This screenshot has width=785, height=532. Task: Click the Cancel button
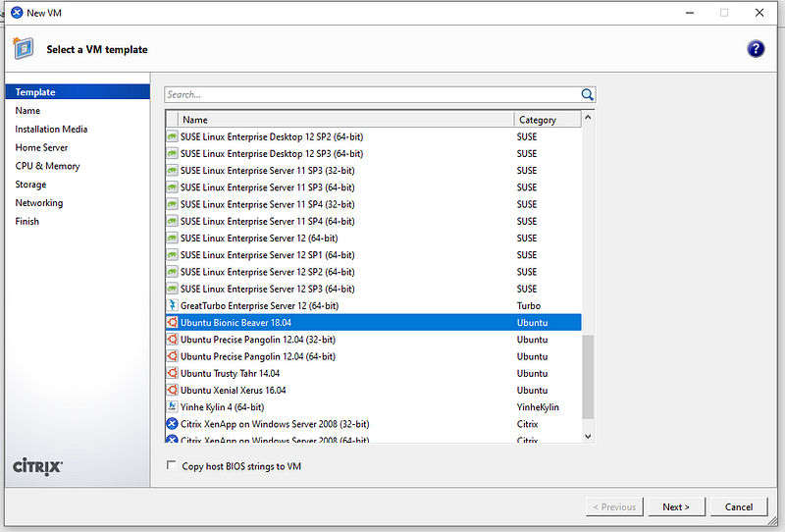(x=739, y=506)
